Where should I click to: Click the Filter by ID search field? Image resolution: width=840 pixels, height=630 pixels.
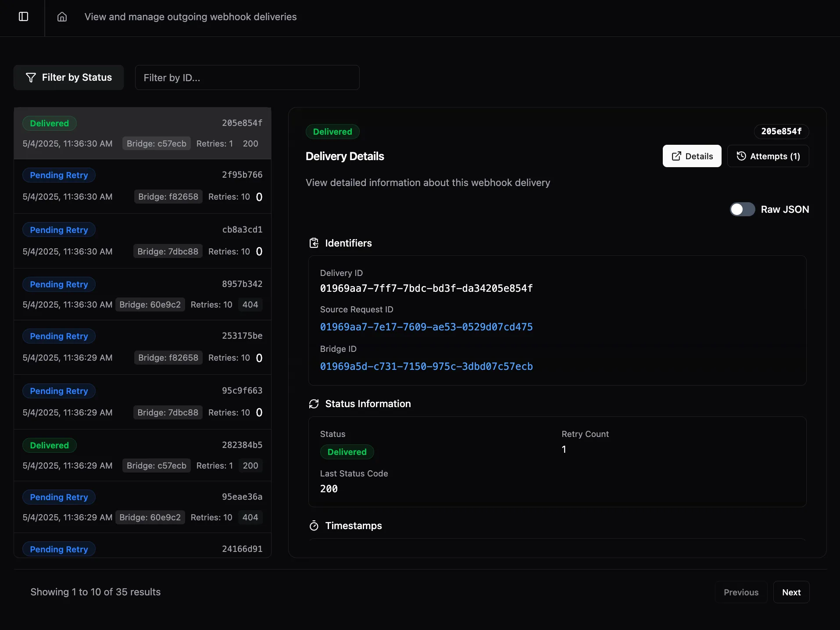[x=247, y=77]
